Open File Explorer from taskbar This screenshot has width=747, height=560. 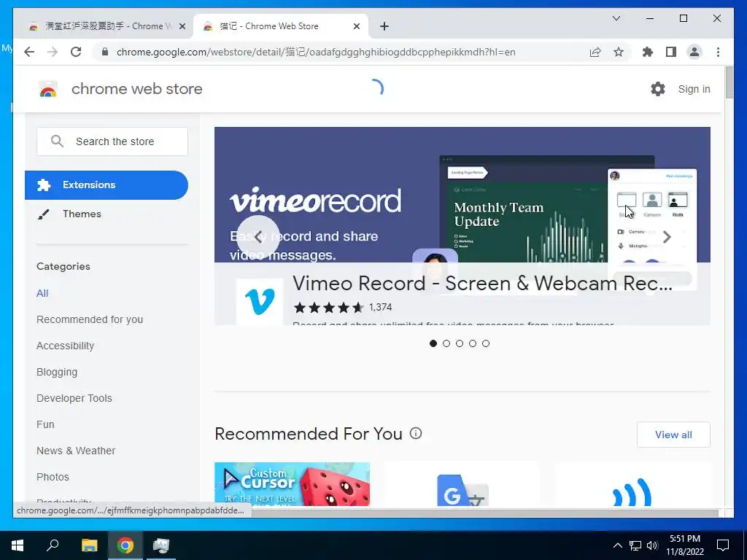point(89,545)
